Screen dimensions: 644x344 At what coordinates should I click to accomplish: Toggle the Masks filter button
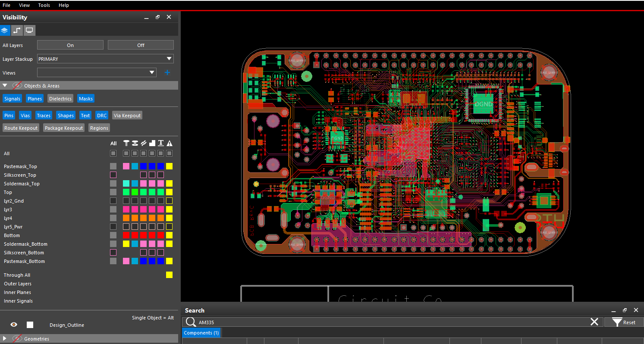pyautogui.click(x=86, y=99)
